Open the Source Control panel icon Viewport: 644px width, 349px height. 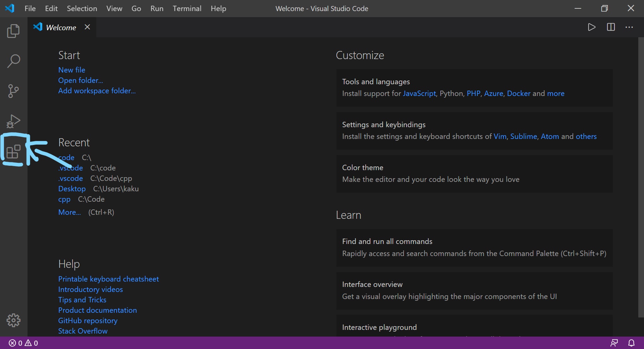pos(13,91)
